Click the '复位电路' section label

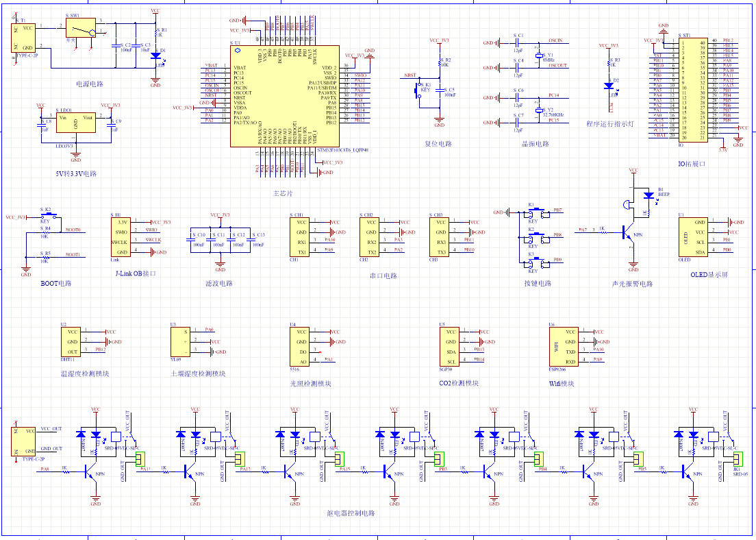coord(438,144)
